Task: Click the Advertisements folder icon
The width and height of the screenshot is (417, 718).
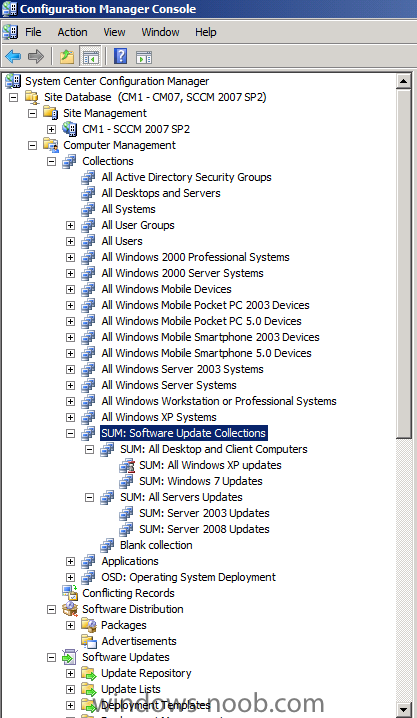Action: pos(89,641)
